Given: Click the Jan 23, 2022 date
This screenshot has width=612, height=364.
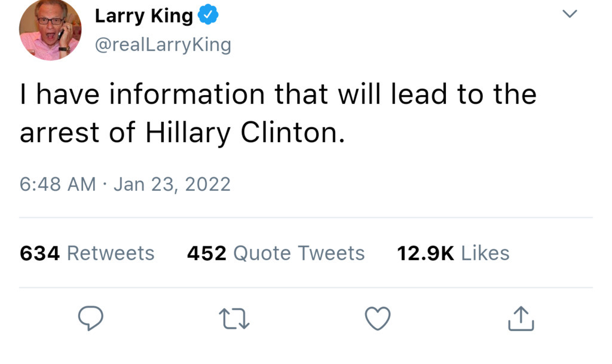Looking at the screenshot, I should (172, 184).
